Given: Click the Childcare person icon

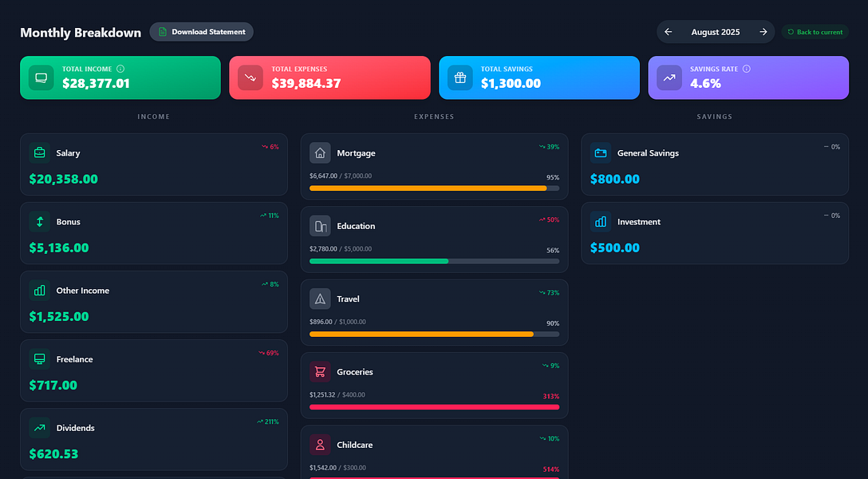Looking at the screenshot, I should pyautogui.click(x=320, y=445).
